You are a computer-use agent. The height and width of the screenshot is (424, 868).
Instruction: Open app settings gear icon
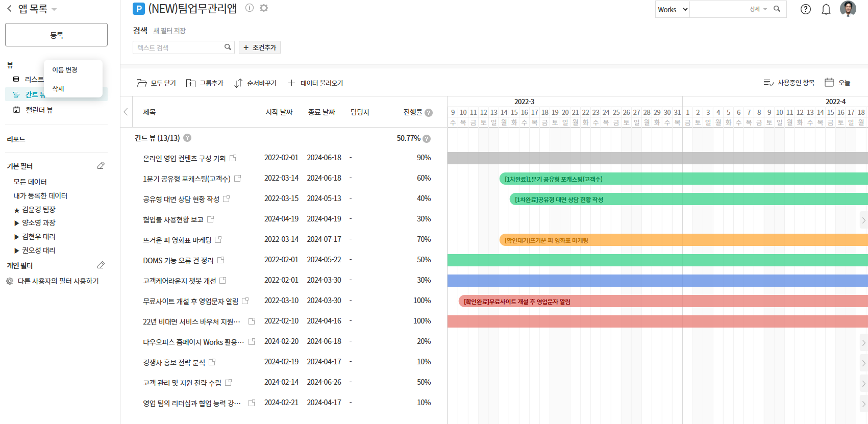[264, 8]
